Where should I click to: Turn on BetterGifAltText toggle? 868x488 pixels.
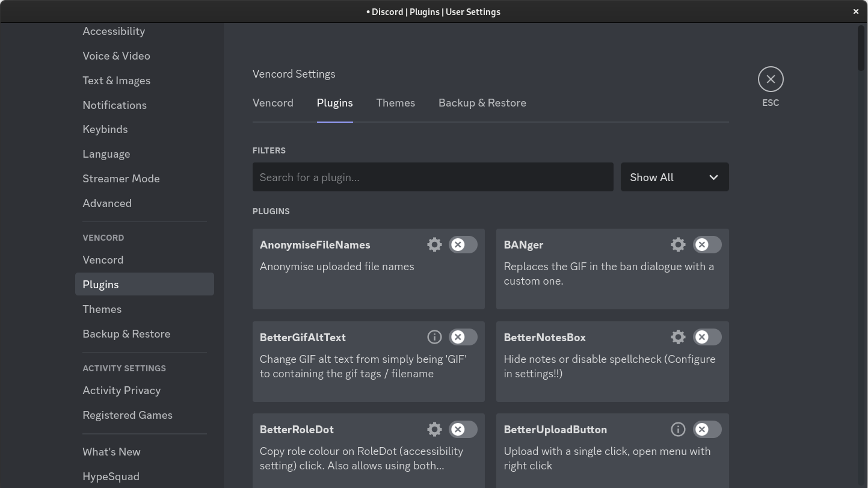[463, 337]
